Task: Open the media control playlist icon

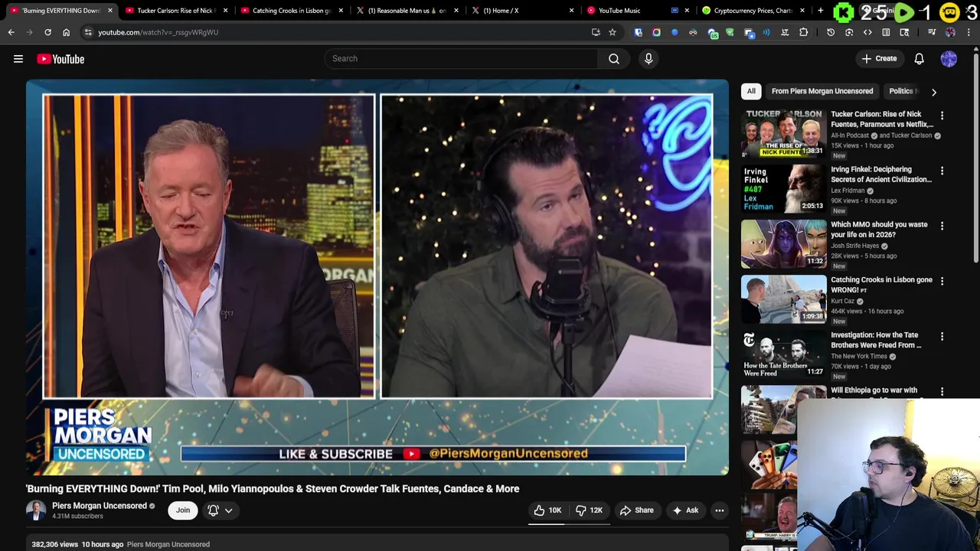Action: [x=932, y=32]
